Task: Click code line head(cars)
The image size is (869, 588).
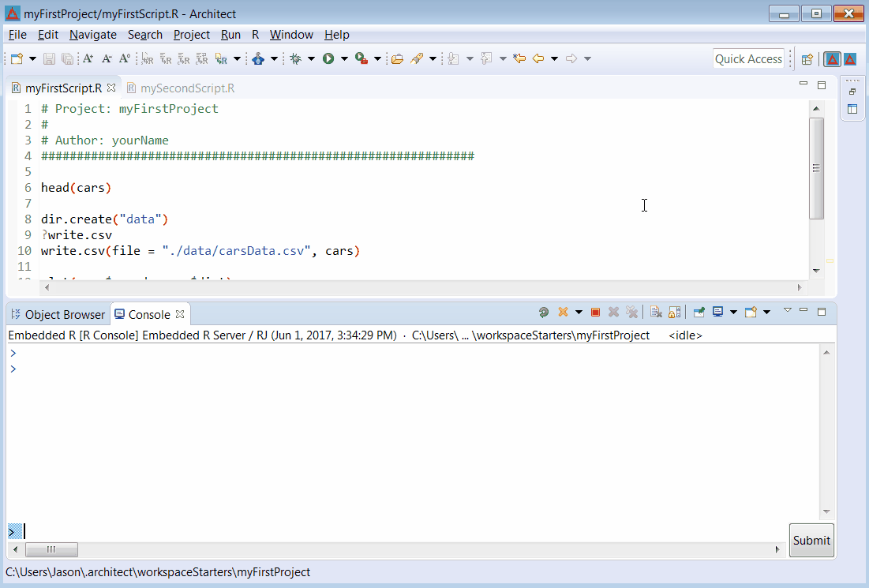Action: pyautogui.click(x=77, y=187)
